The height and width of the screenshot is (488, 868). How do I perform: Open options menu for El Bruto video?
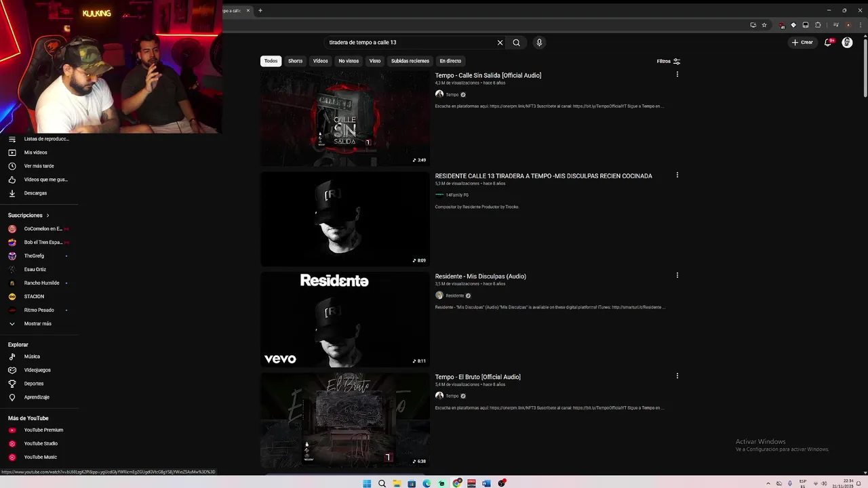pyautogui.click(x=677, y=375)
